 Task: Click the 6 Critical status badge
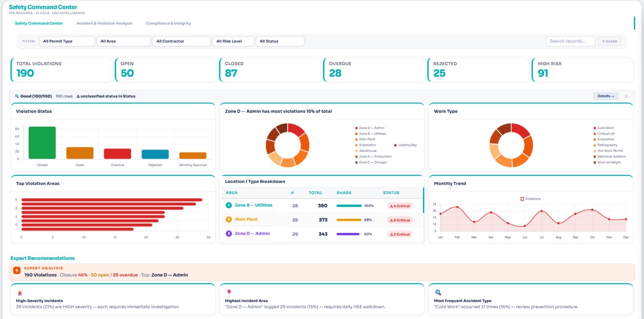(x=400, y=220)
